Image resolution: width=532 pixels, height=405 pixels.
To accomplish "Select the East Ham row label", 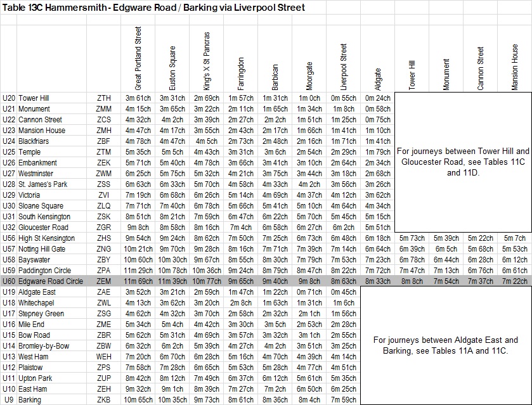I will 32,389.
